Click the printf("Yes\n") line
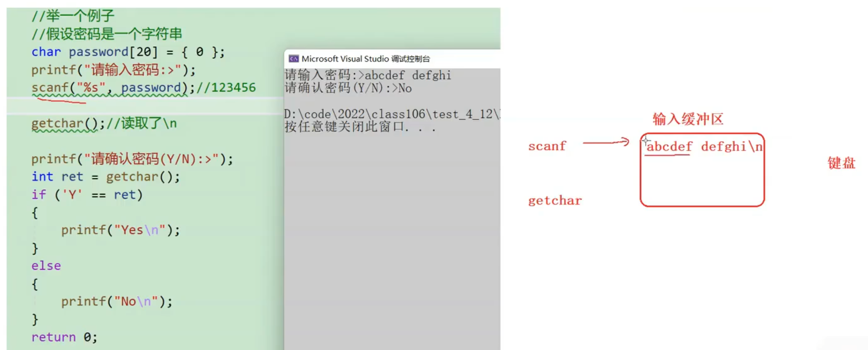868x350 pixels. [x=120, y=230]
